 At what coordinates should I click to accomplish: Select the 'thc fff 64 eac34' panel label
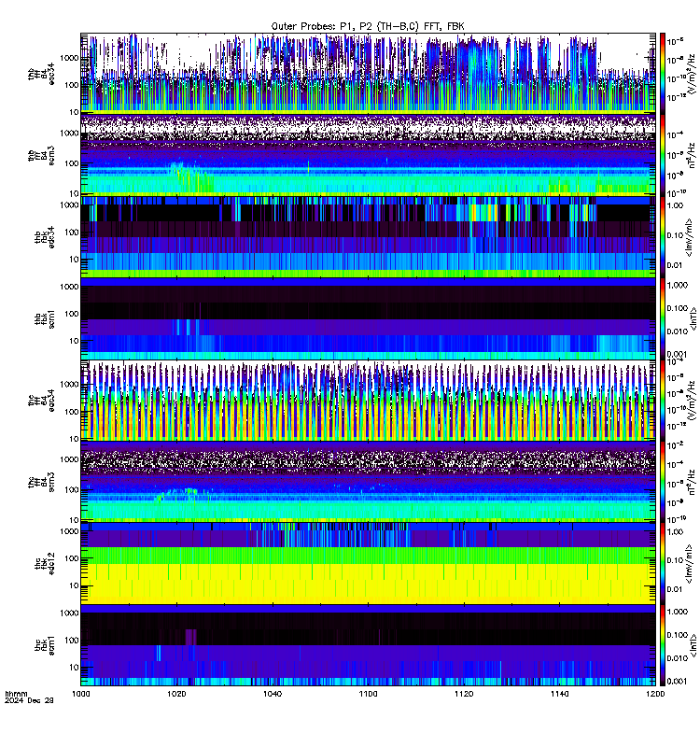tap(41, 401)
